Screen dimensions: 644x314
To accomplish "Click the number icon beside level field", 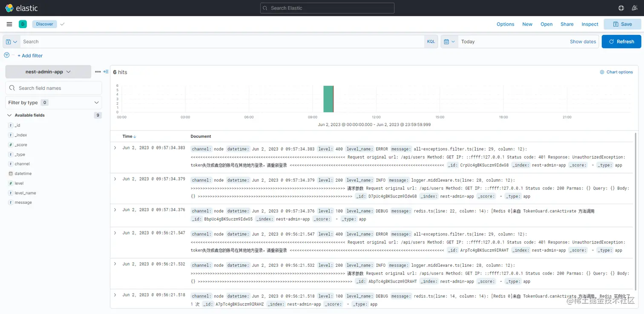I will point(11,183).
